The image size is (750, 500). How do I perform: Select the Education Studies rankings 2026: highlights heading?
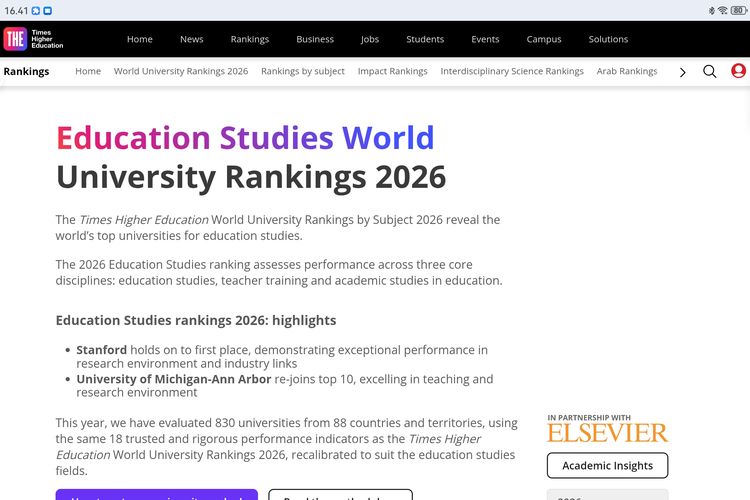click(x=196, y=320)
